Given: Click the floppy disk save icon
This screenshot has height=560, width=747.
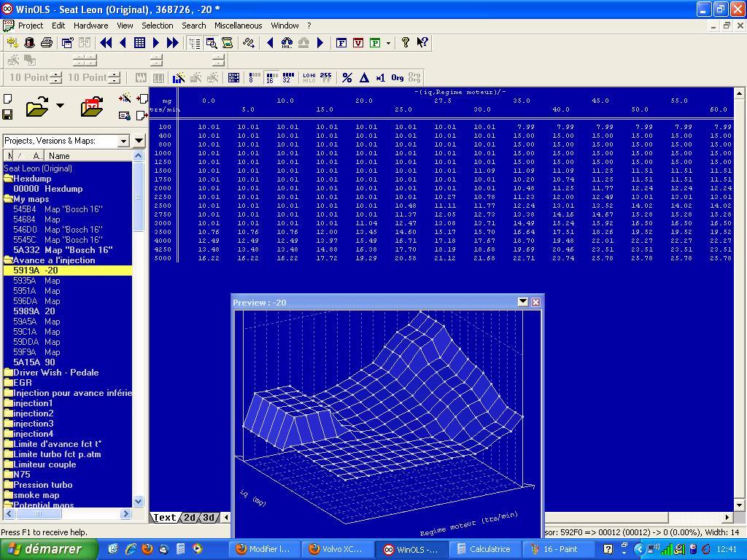Looking at the screenshot, I should (7, 114).
